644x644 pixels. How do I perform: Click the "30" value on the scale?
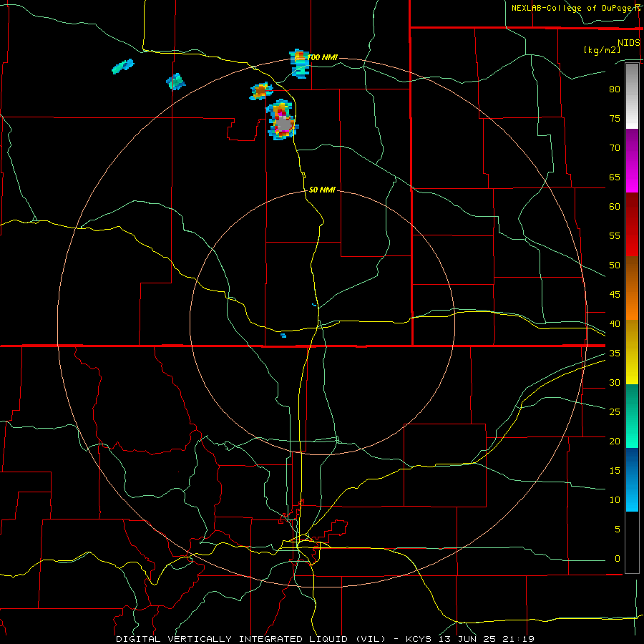pyautogui.click(x=615, y=382)
